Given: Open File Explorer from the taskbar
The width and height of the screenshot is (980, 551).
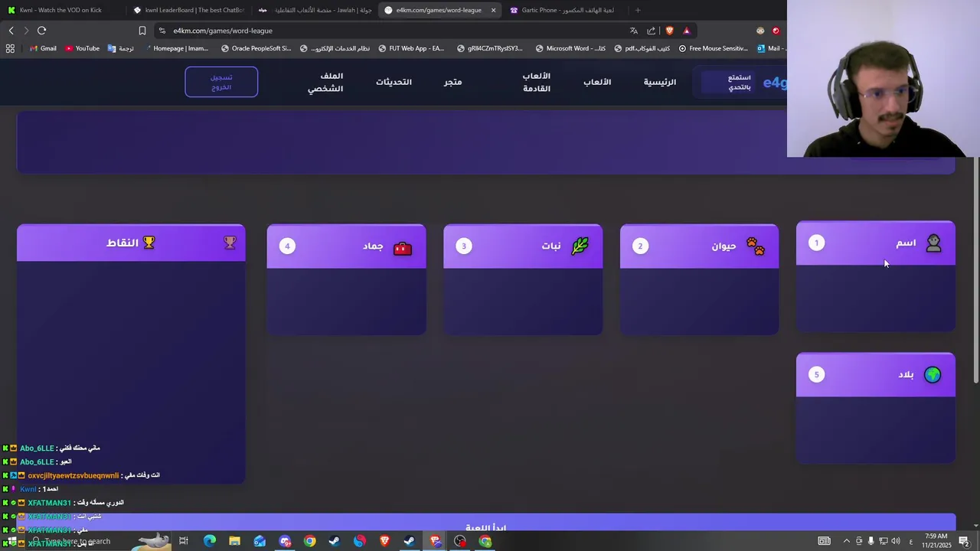Looking at the screenshot, I should (x=234, y=541).
